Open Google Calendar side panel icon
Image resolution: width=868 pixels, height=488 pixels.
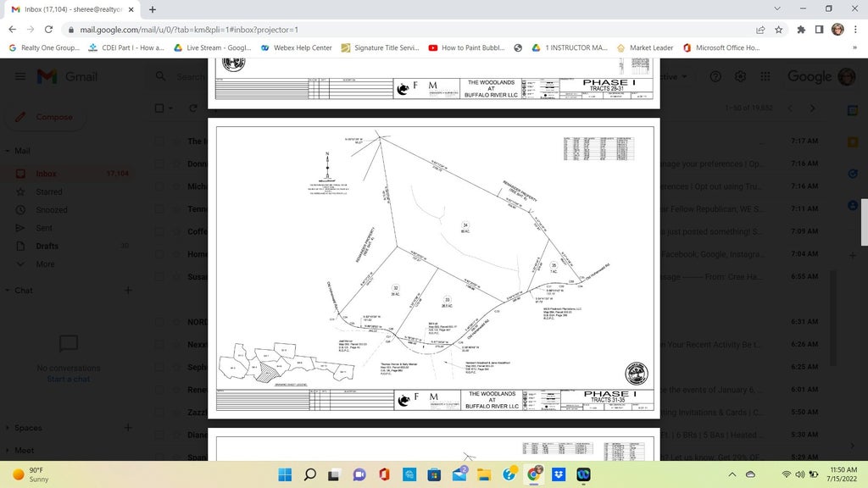tap(853, 111)
